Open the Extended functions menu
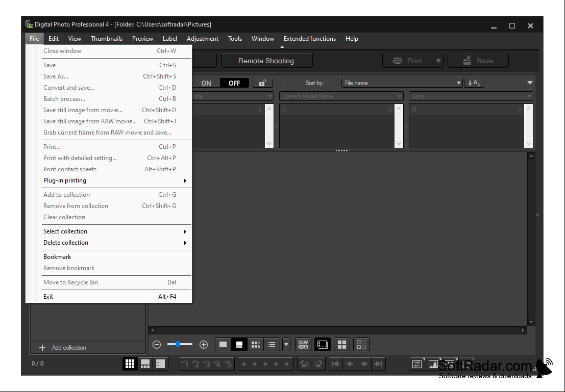The image size is (565, 392). click(x=309, y=39)
